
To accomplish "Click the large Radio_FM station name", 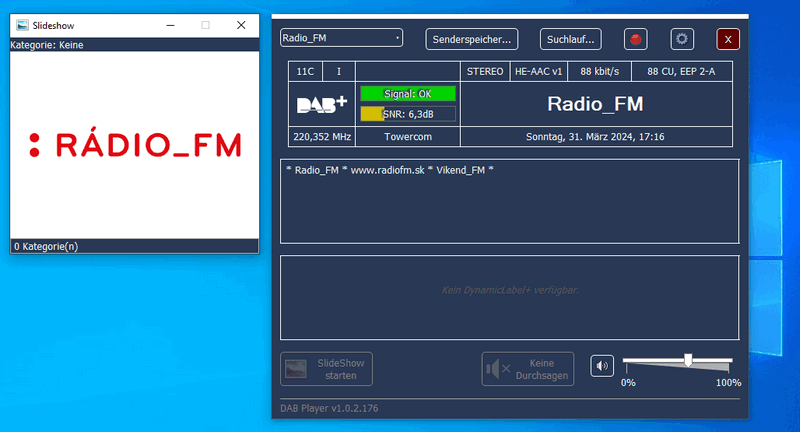I will (x=595, y=104).
